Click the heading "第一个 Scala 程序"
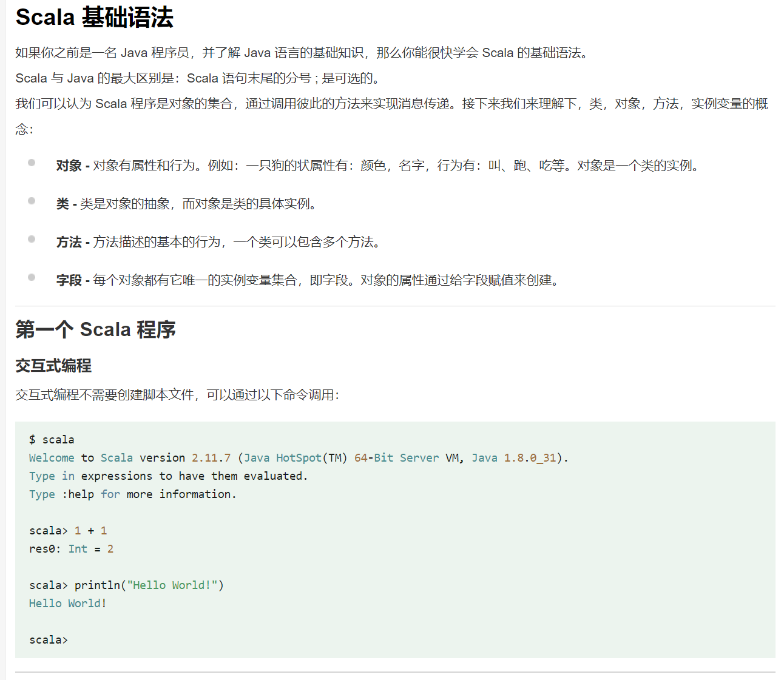Screen dimensions: 784x680 (96, 329)
